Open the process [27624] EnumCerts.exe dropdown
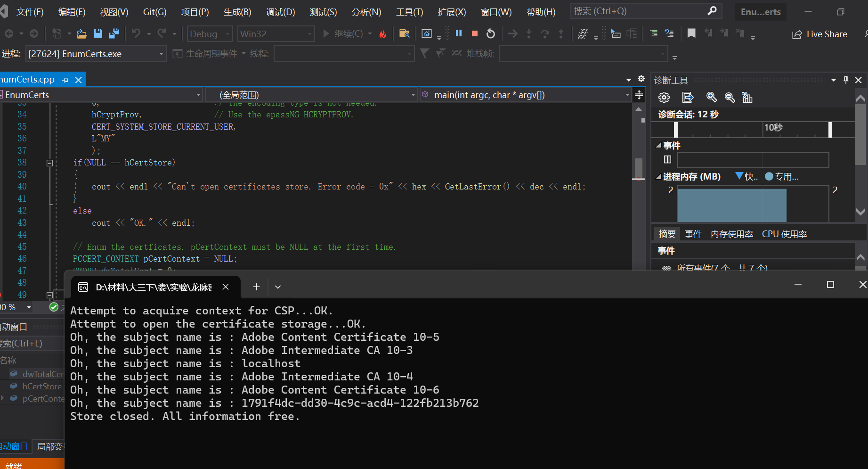 (x=96, y=54)
